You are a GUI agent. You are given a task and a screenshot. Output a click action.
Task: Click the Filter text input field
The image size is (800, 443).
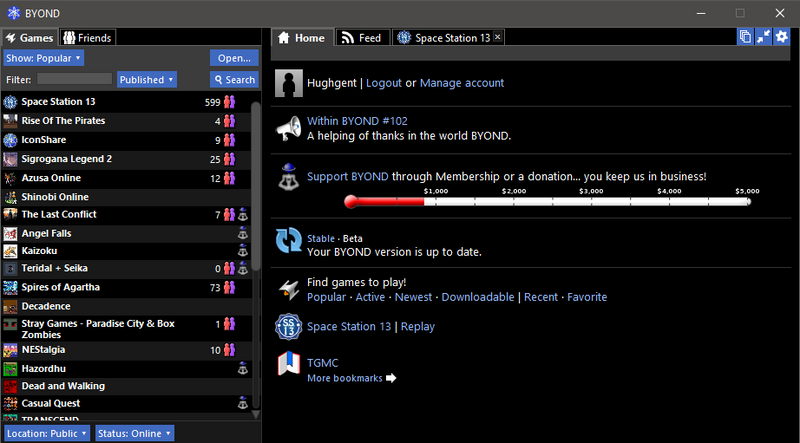click(x=74, y=79)
